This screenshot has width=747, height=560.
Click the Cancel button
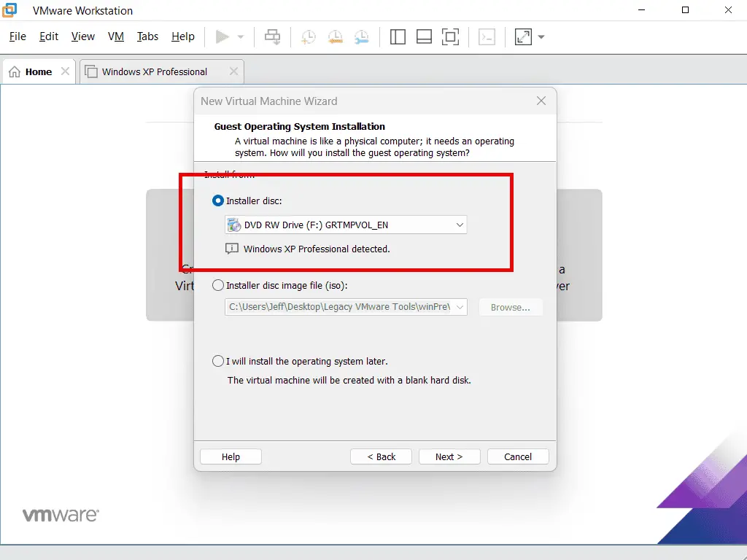tap(518, 456)
